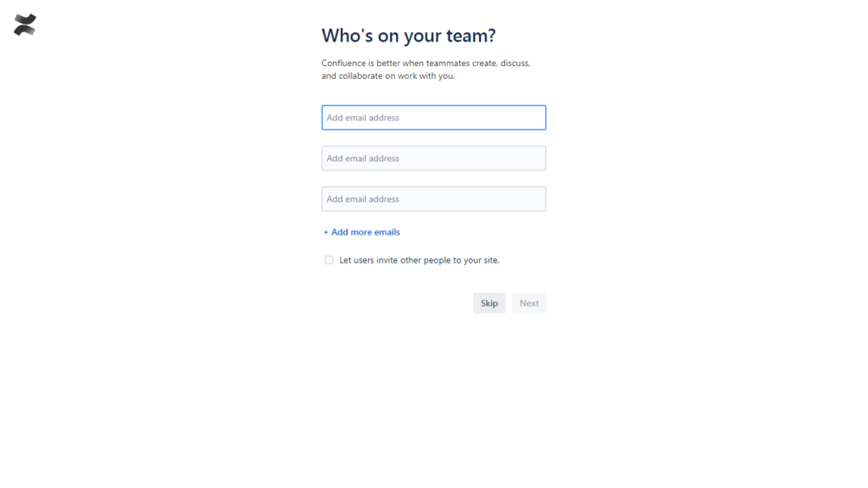Select the Confluence home icon top left
The width and height of the screenshot is (868, 488).
[x=26, y=24]
